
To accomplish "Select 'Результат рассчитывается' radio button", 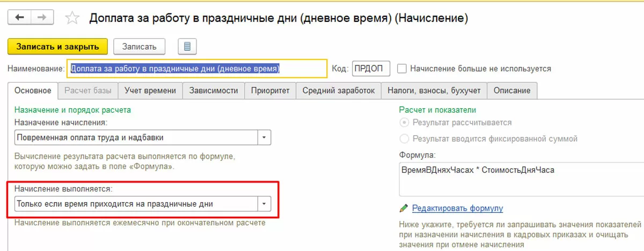I will 404,122.
